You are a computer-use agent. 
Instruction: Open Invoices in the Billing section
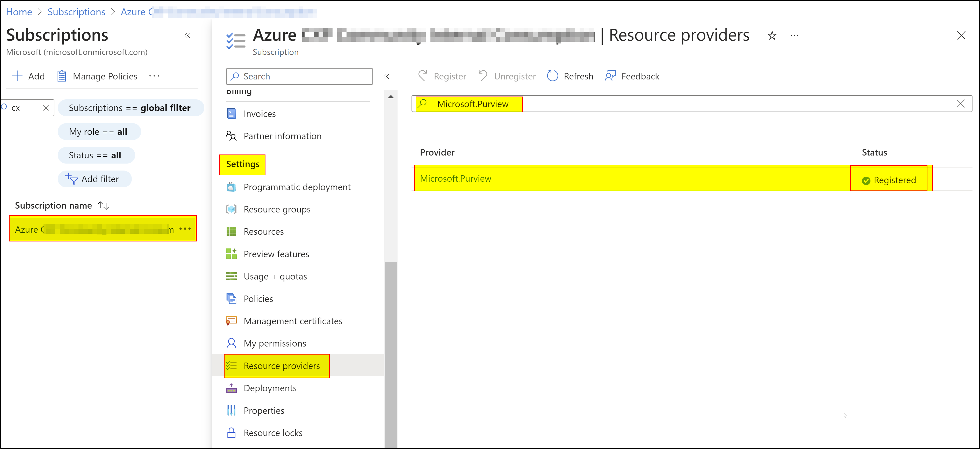click(x=260, y=114)
